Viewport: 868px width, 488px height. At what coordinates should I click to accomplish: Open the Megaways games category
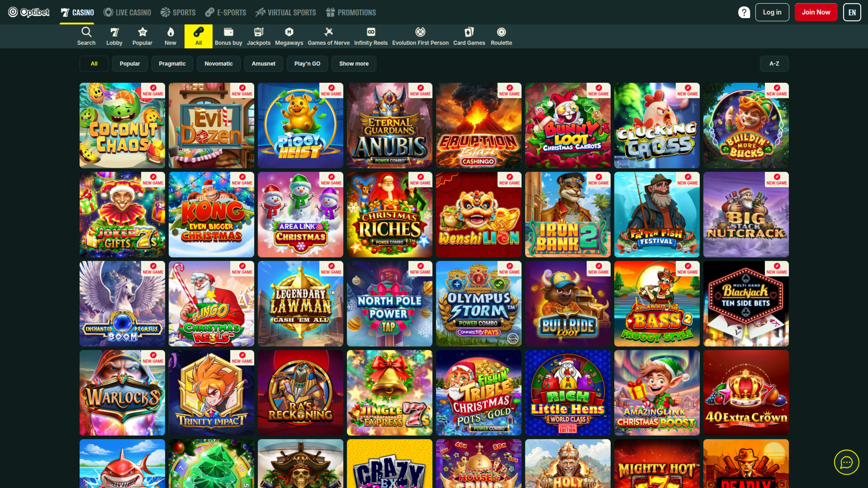click(x=289, y=36)
